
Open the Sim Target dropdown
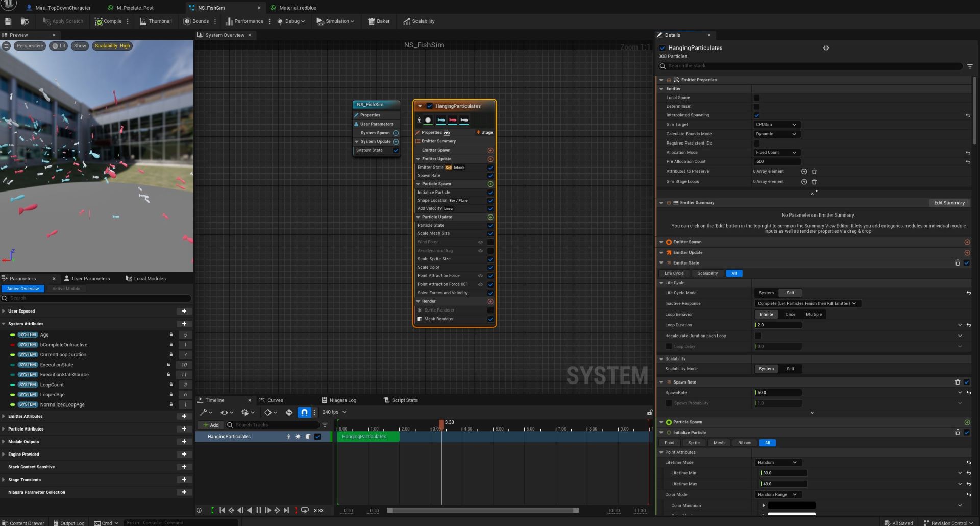(776, 125)
